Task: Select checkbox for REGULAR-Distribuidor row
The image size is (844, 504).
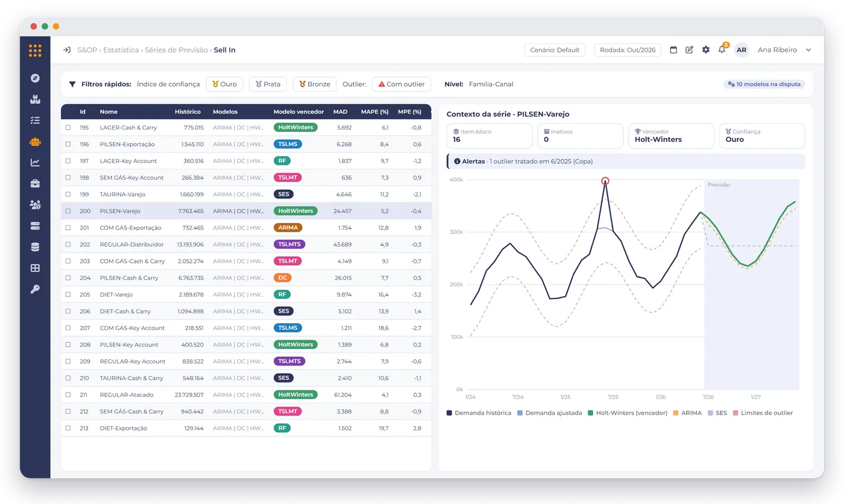Action: (68, 245)
